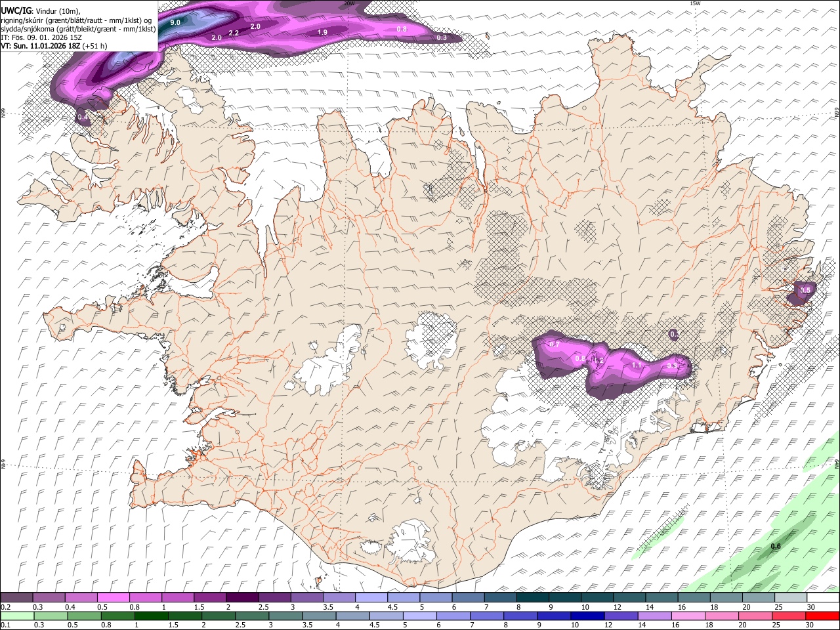
Task: Pick the pale periwinkle 4 swatch in snow legend
Action: [371, 597]
